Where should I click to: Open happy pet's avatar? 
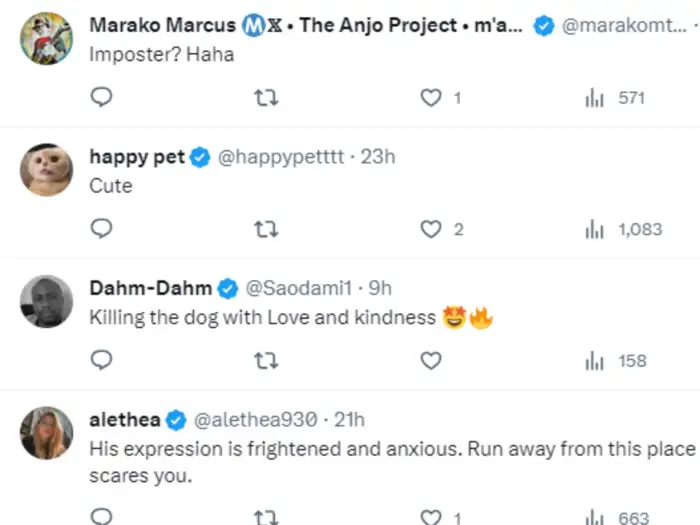(46, 170)
